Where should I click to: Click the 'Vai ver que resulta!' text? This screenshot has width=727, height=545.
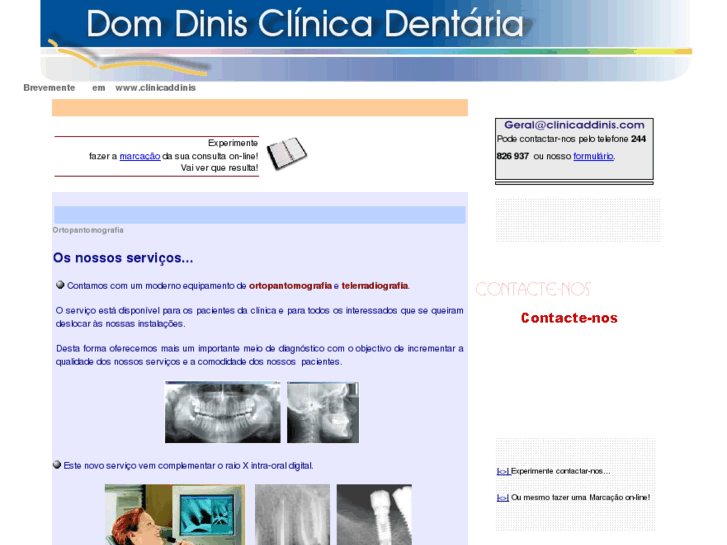219,168
